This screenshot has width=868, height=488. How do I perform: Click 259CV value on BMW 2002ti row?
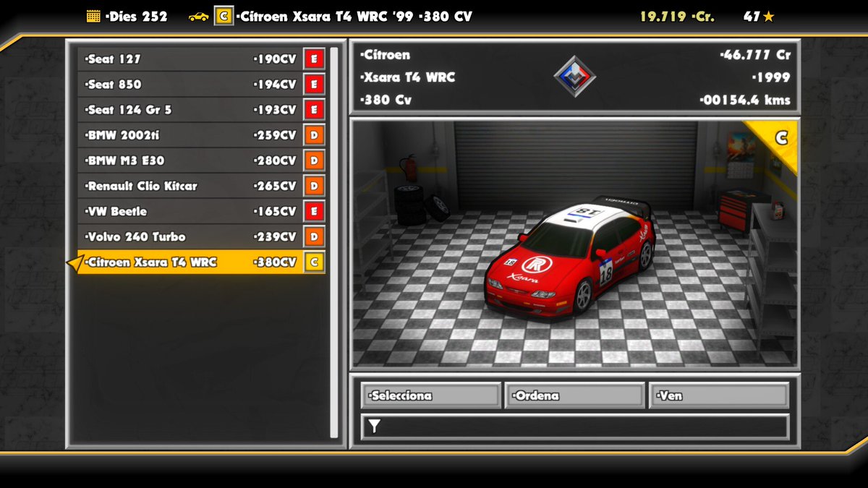click(x=275, y=135)
